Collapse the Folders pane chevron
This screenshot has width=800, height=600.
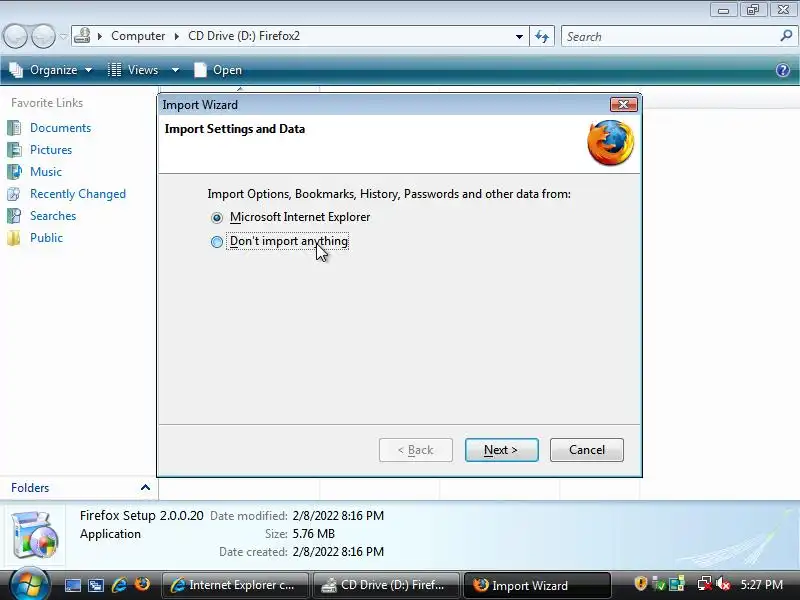(145, 488)
